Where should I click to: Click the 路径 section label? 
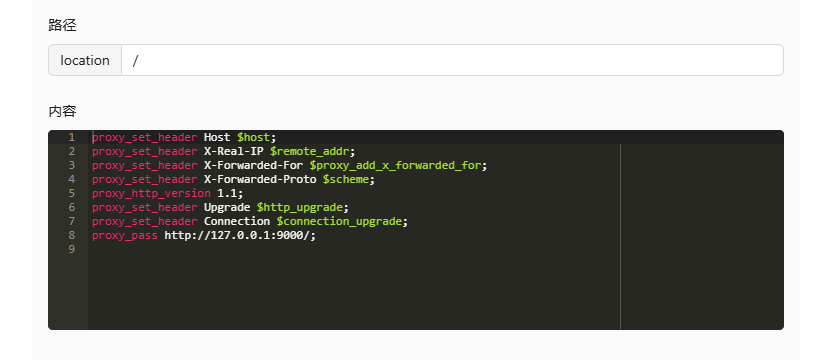coord(63,25)
